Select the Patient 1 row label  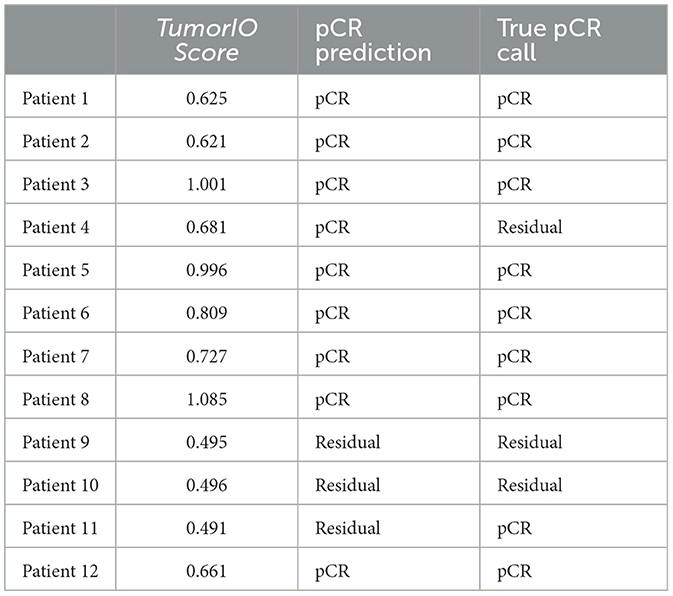pos(56,98)
